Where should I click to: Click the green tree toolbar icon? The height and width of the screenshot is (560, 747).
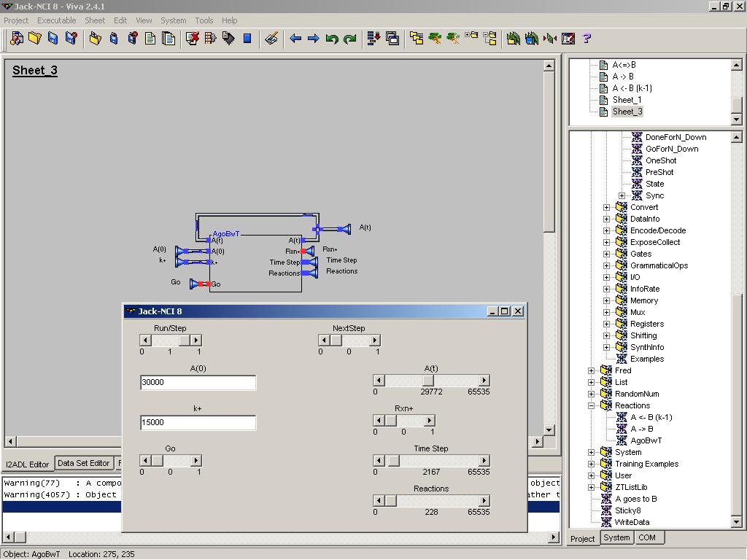click(435, 38)
